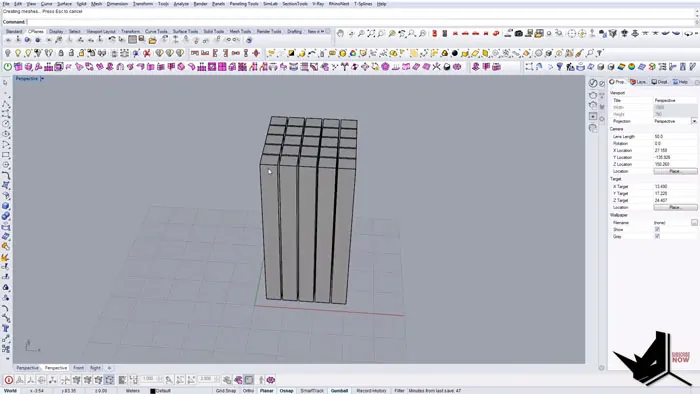The height and width of the screenshot is (394, 700).
Task: Switch to the Front viewport tab
Action: point(79,368)
